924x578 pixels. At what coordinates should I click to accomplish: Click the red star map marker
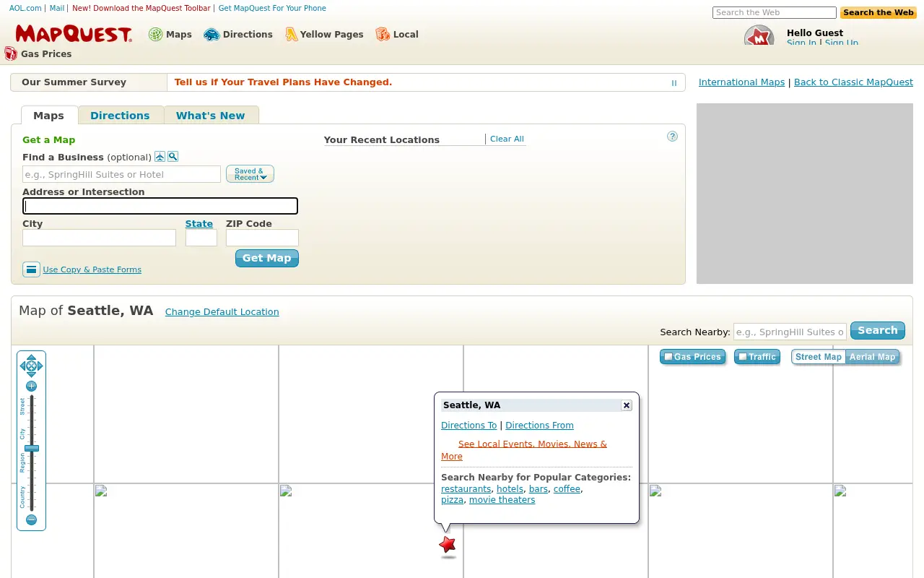pos(448,545)
